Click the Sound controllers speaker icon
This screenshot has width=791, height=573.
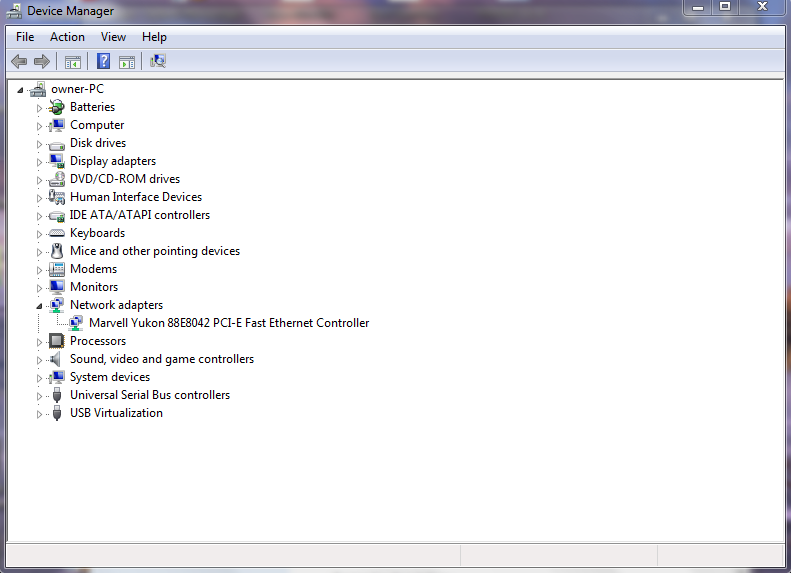coord(55,359)
